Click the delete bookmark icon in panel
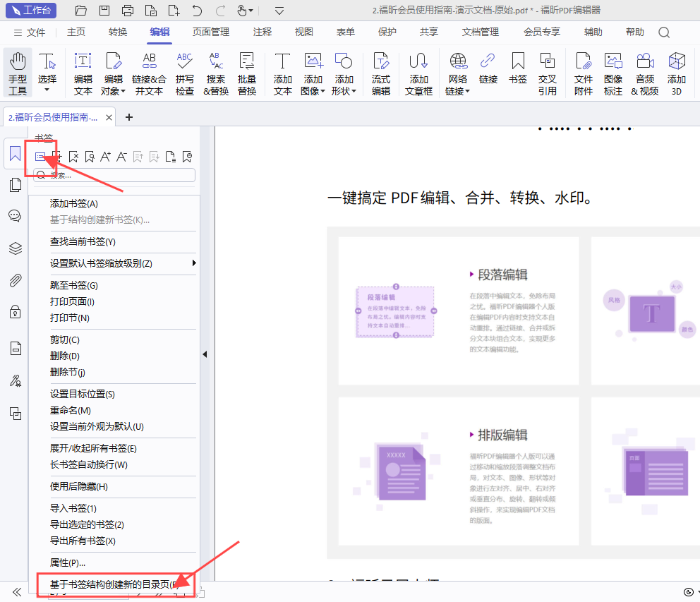700x602 pixels. (x=73, y=156)
